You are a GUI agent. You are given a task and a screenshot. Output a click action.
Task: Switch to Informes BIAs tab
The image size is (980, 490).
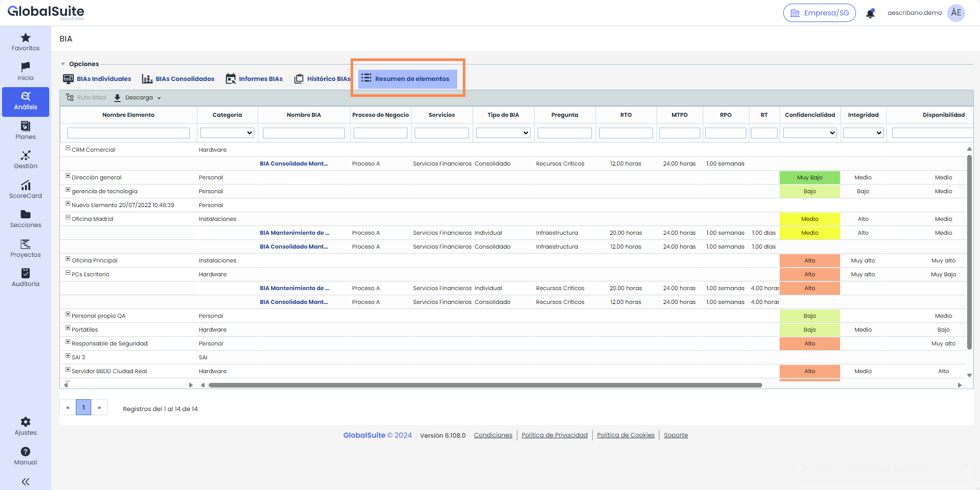[x=254, y=79]
